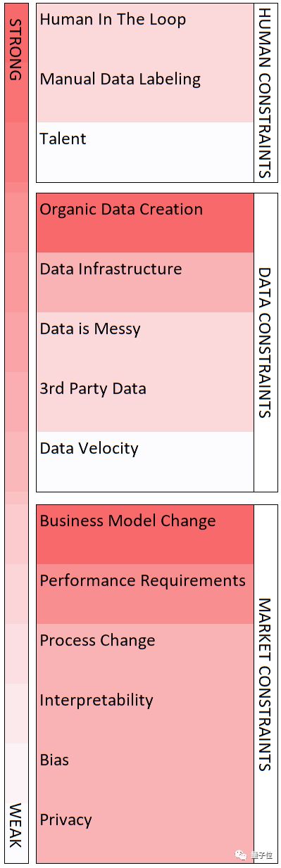The image size is (281, 868).
Task: Click the Performance Requirements row
Action: tap(145, 594)
